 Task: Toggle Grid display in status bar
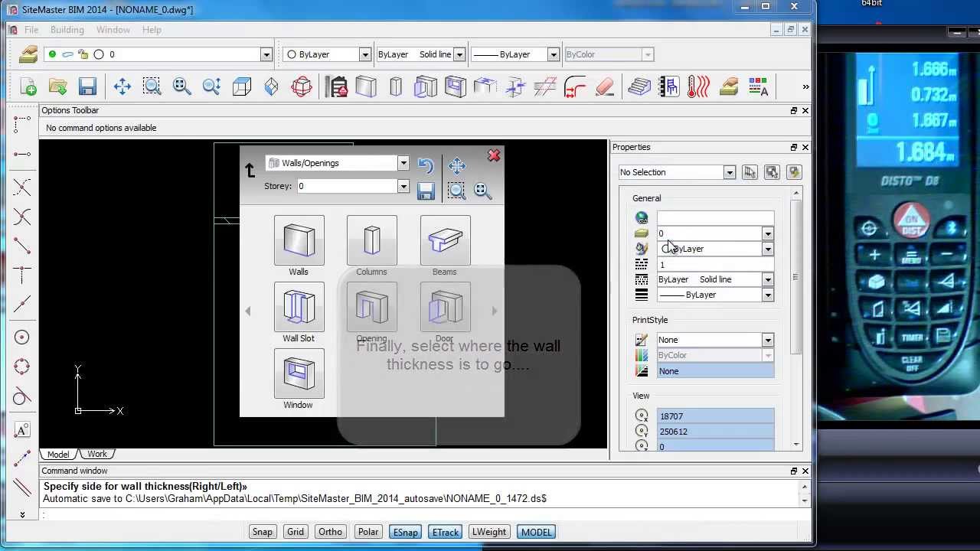coord(296,532)
